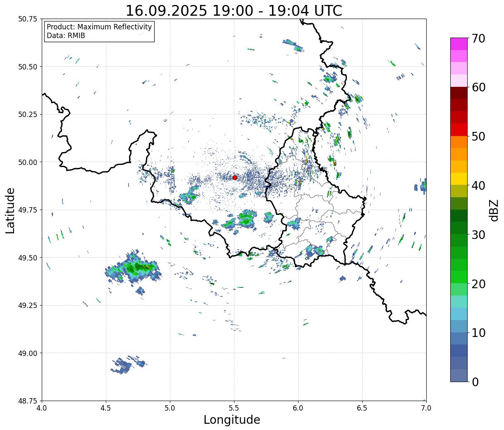This screenshot has height=430, width=504.
Task: Click colorbar tick label '40'
Action: coord(478,185)
